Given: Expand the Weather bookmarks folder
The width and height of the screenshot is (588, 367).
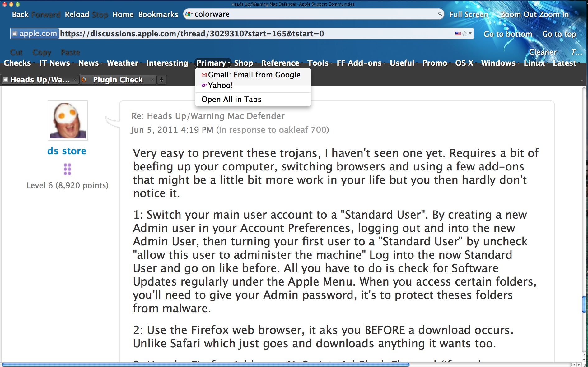Looking at the screenshot, I should point(123,63).
